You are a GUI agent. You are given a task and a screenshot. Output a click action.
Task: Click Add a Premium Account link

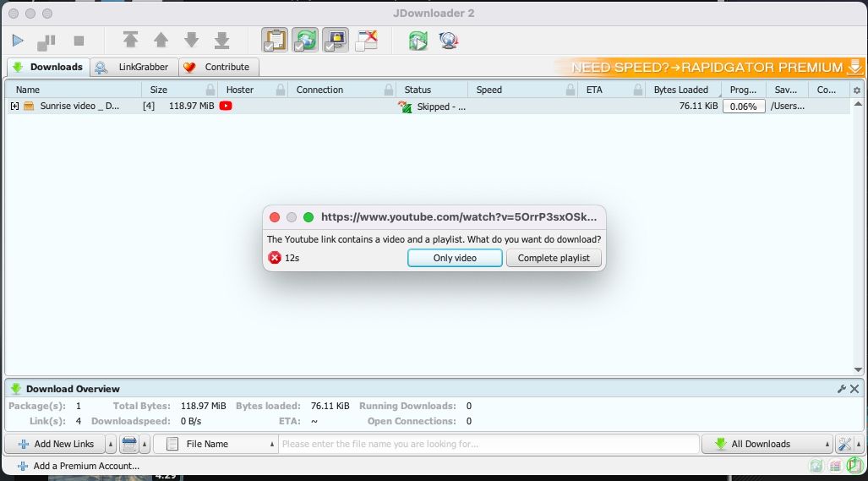click(79, 466)
